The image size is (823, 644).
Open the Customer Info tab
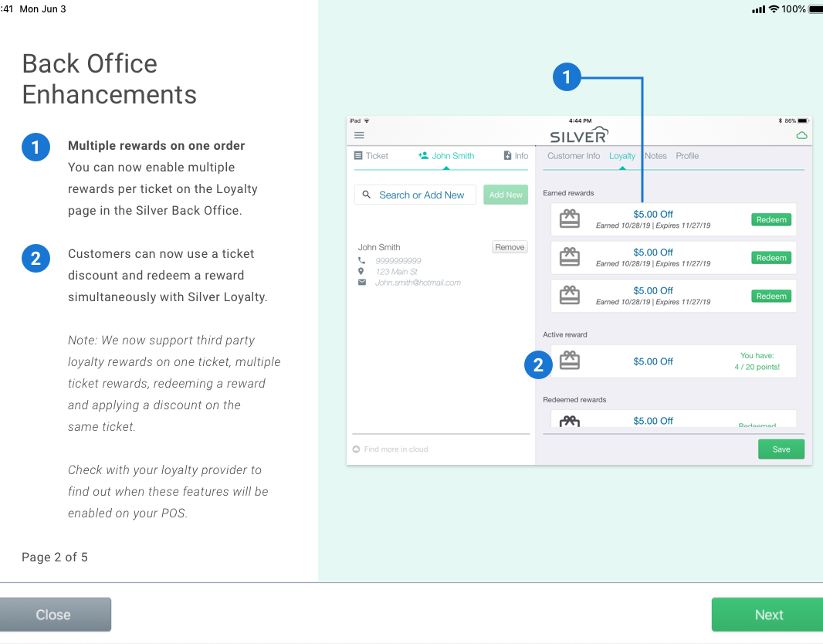pos(573,156)
